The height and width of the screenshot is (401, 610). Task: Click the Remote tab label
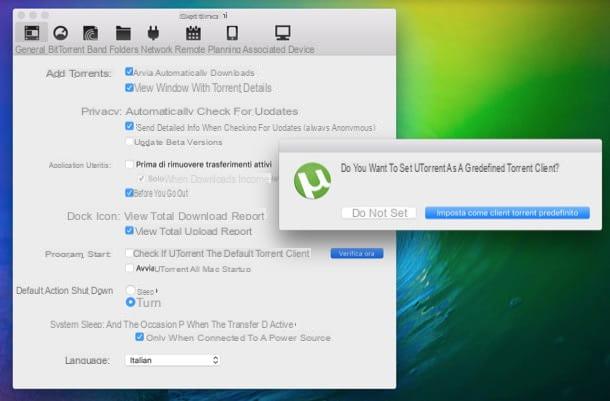pos(190,49)
